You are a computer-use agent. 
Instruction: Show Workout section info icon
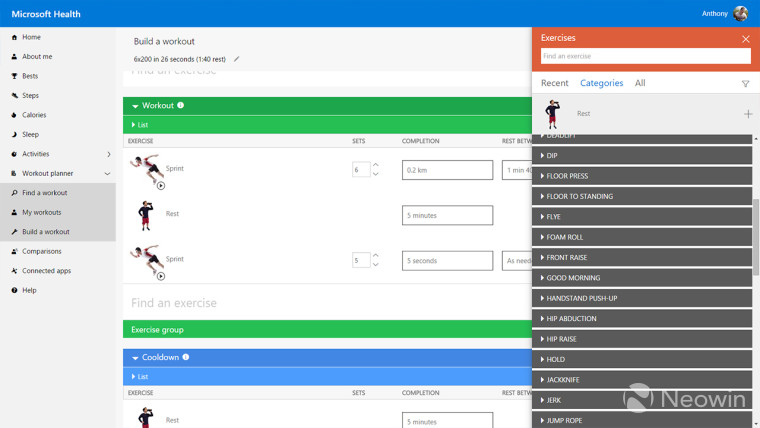pos(180,105)
